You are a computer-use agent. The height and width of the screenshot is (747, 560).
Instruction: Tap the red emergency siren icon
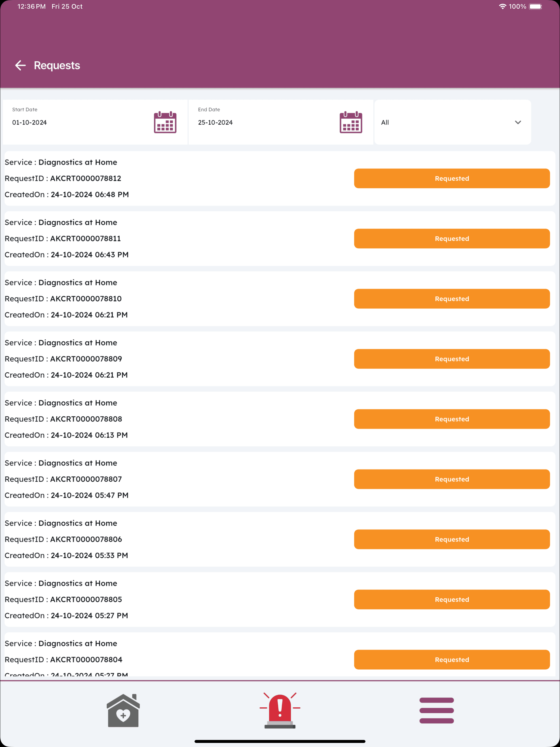(280, 710)
